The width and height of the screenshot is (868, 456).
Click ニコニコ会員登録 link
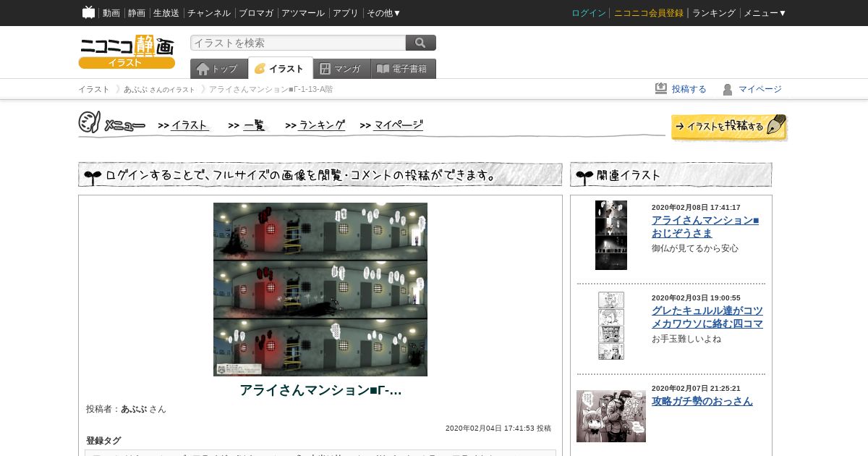(x=649, y=13)
